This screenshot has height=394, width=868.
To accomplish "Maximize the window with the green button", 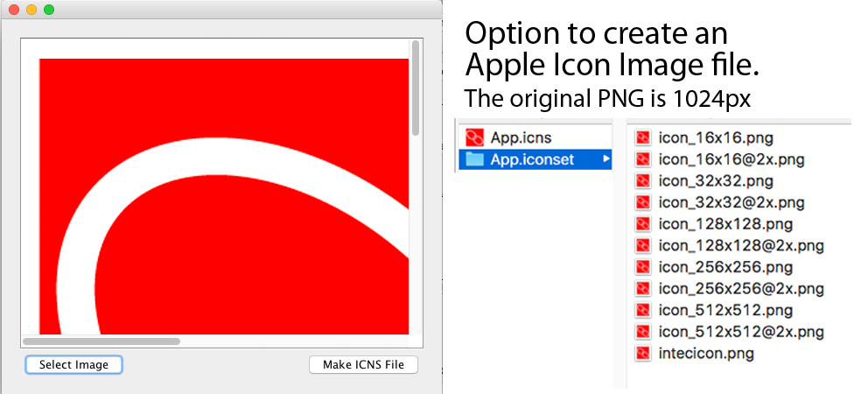I will (49, 10).
